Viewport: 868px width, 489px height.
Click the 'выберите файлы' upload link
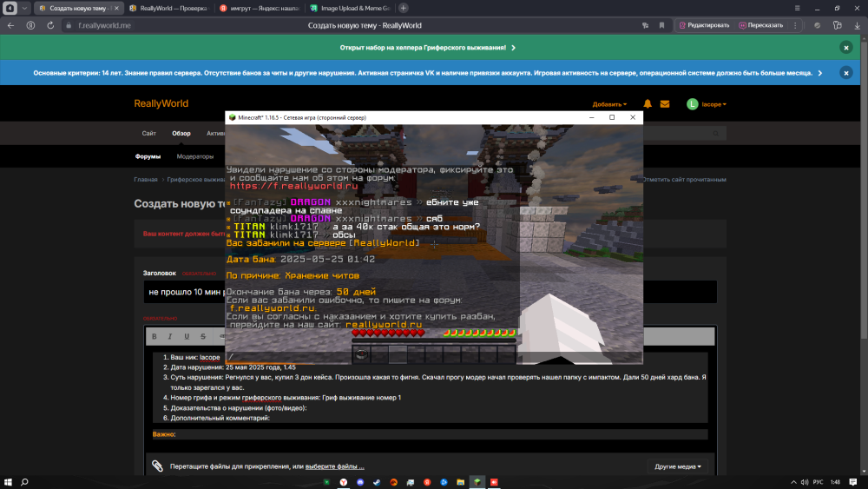coord(334,466)
